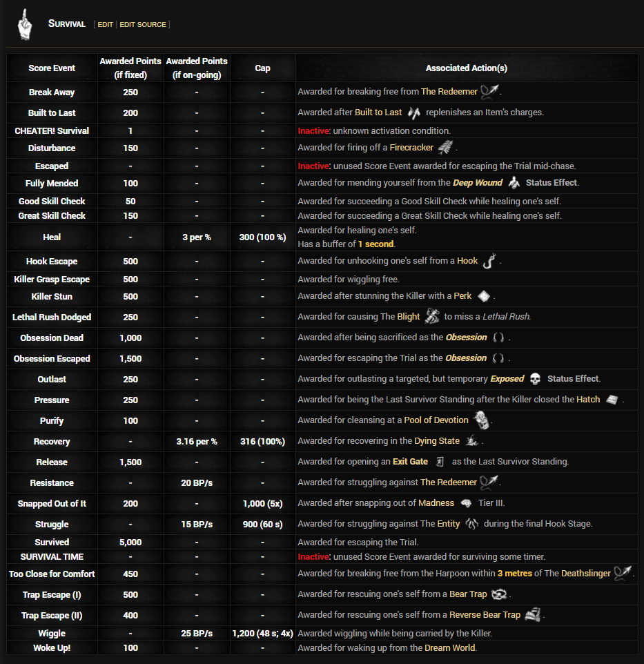Click the Exposed skull status icon
644x664 pixels.
point(535,379)
